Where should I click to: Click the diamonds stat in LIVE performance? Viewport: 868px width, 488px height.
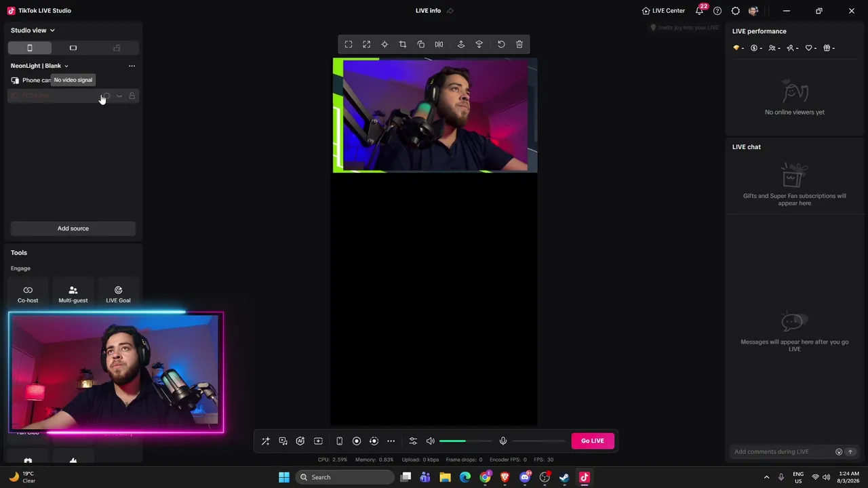pyautogui.click(x=738, y=48)
